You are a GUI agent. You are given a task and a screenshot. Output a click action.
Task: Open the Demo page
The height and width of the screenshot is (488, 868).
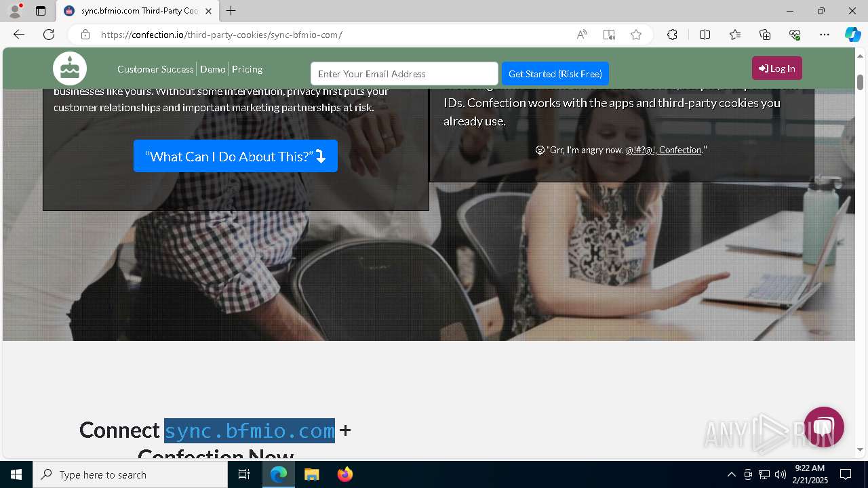tap(212, 69)
